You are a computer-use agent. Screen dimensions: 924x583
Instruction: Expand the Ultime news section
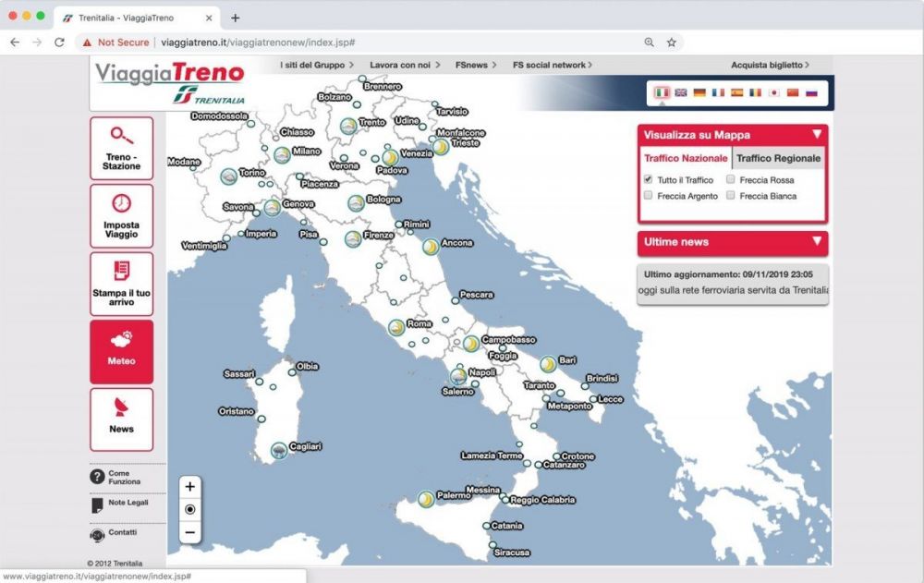point(818,242)
